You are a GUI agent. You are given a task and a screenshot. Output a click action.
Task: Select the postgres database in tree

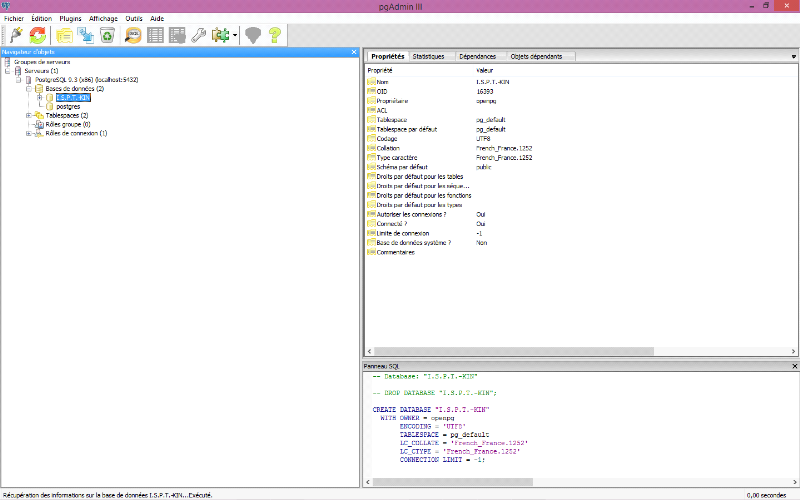(x=68, y=106)
